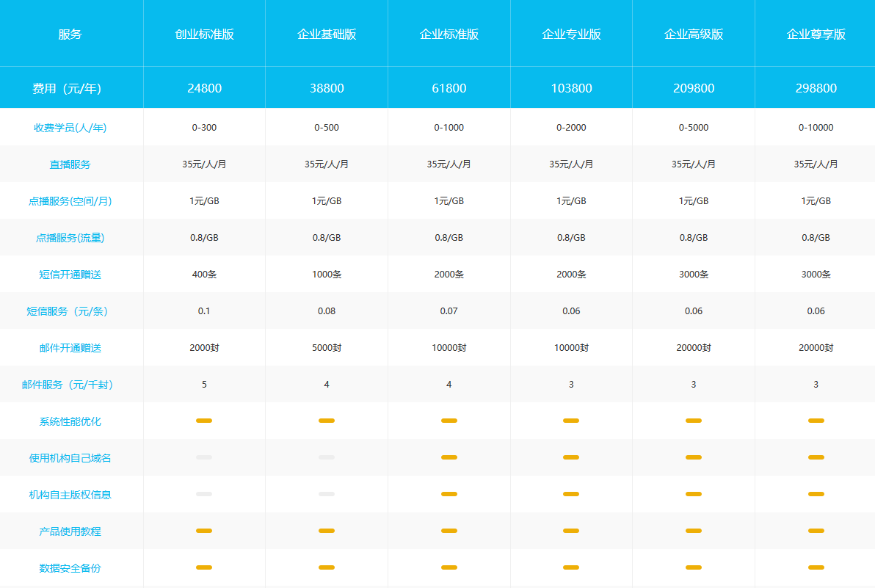
Task: Click the 服务 header cell
Action: [x=70, y=34]
